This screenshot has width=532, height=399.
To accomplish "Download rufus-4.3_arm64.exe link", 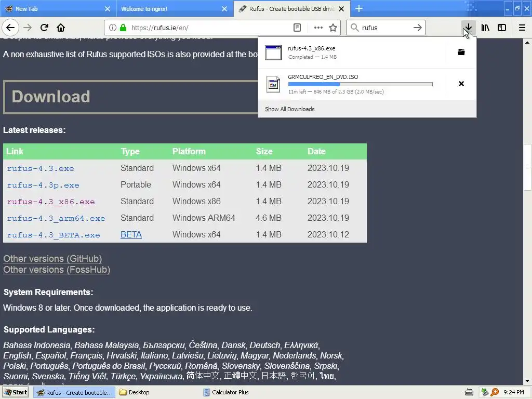I will (x=56, y=218).
